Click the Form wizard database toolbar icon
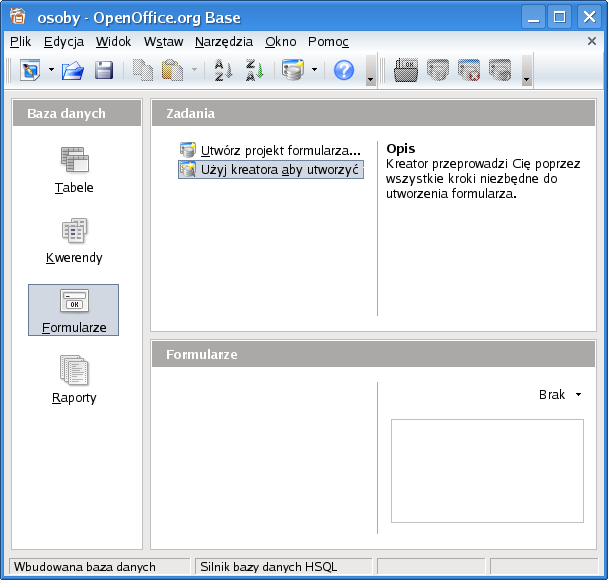The image size is (608, 580). 293,70
